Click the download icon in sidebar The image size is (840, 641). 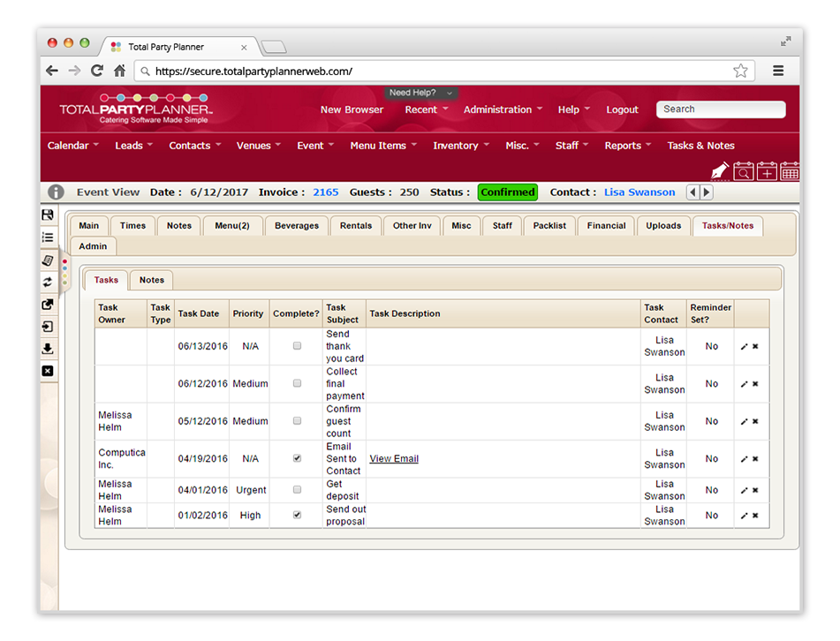click(48, 349)
